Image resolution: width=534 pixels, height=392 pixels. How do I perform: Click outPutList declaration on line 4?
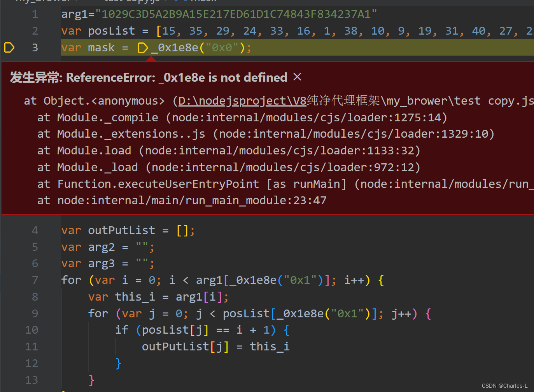[x=121, y=230]
